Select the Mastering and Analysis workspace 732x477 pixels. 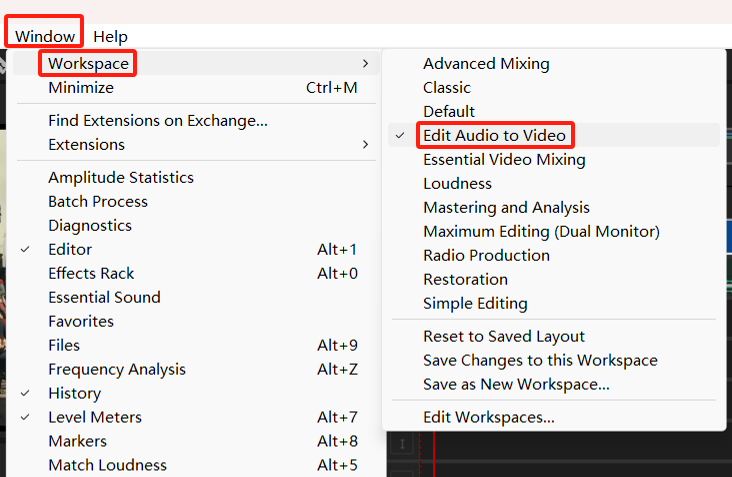pos(506,207)
